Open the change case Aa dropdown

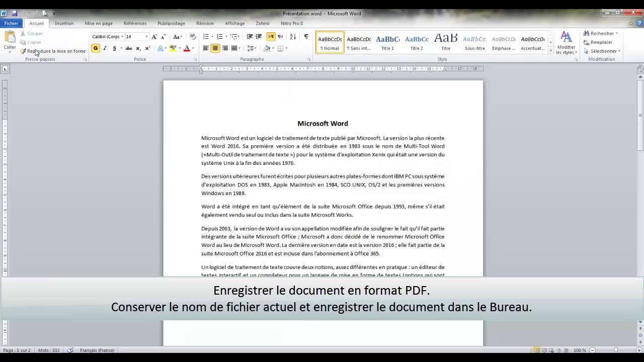(177, 37)
